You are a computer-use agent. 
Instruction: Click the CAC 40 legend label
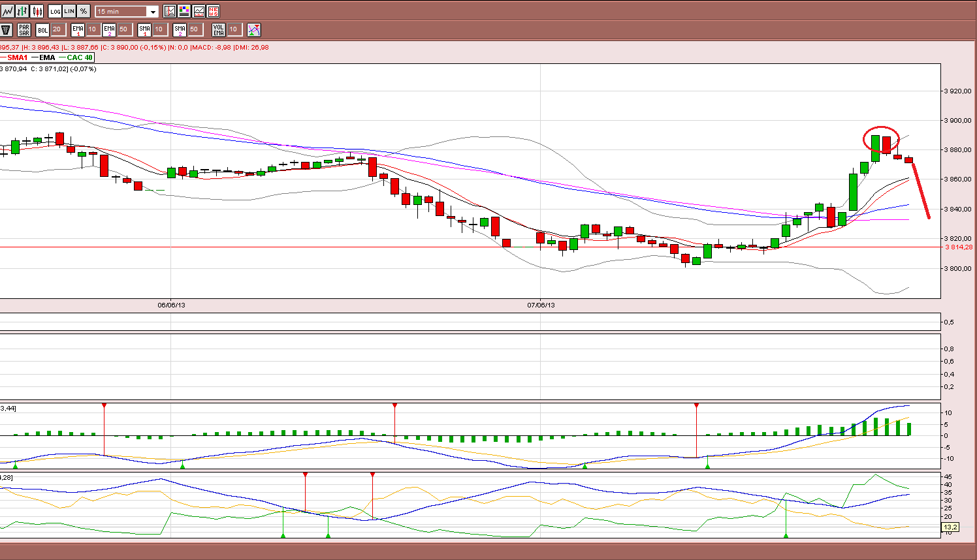(x=80, y=57)
